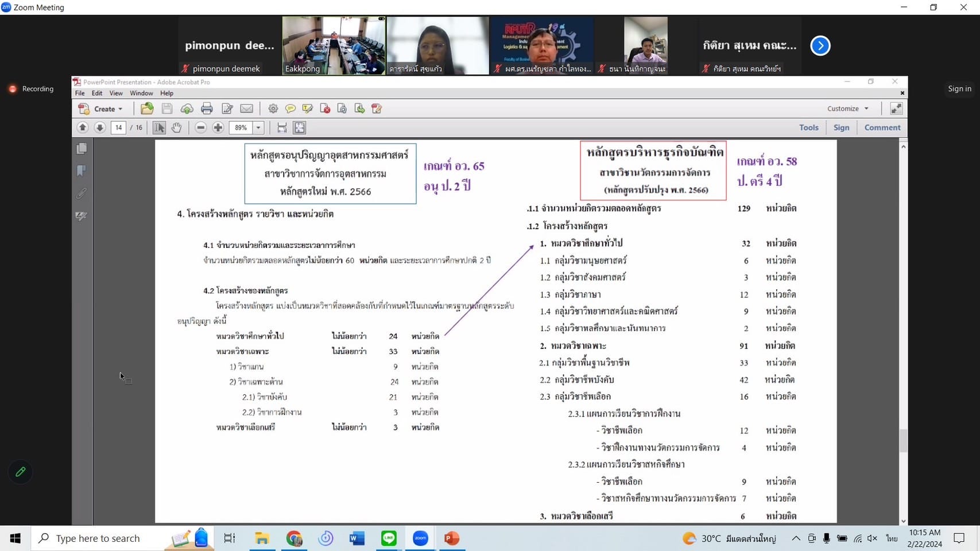
Task: Expand the Customize toolbar dropdown
Action: pos(847,108)
